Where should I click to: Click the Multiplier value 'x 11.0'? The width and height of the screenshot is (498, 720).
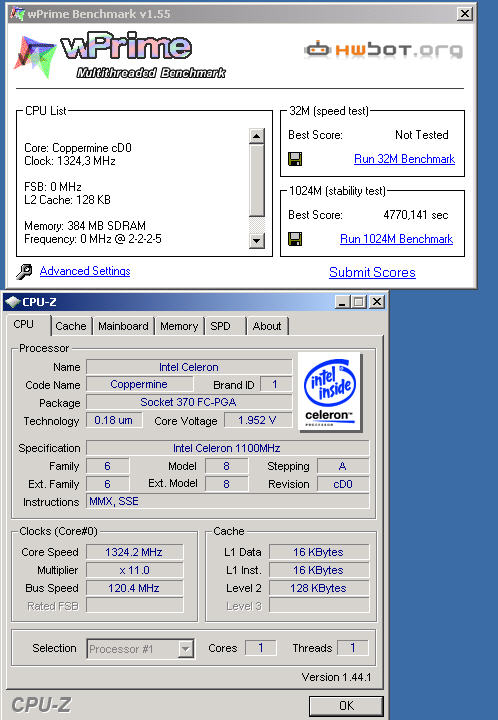click(x=134, y=570)
